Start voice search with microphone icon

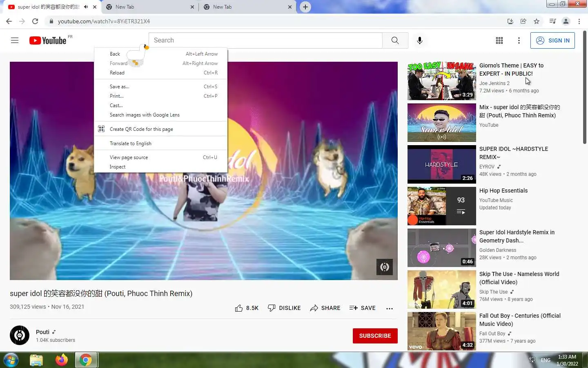[x=419, y=40]
